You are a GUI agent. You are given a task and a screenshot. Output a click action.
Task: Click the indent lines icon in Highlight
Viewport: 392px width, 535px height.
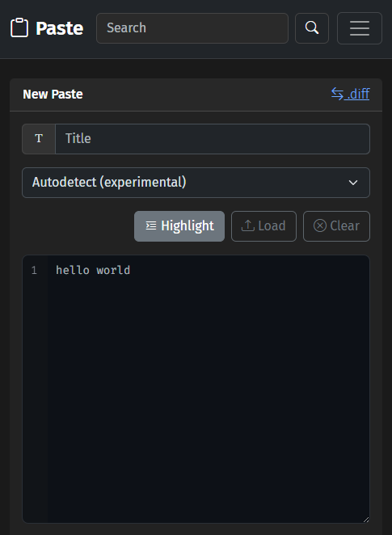[151, 225]
